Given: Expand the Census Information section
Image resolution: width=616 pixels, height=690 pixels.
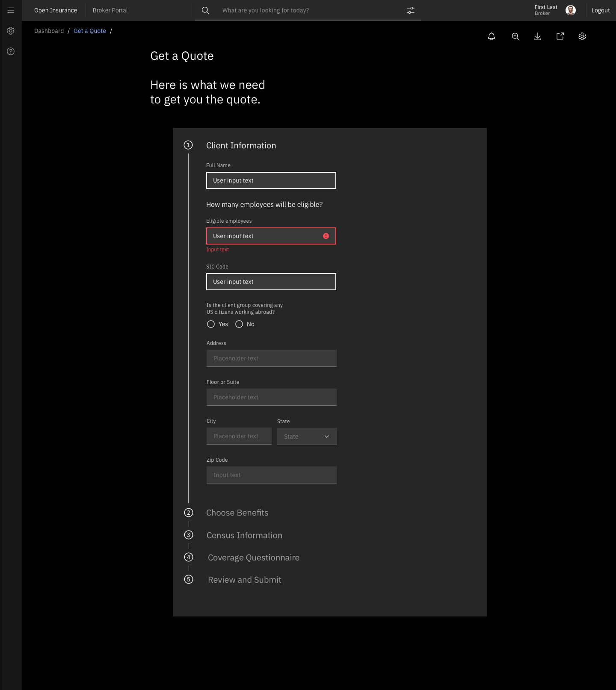Looking at the screenshot, I should (244, 535).
